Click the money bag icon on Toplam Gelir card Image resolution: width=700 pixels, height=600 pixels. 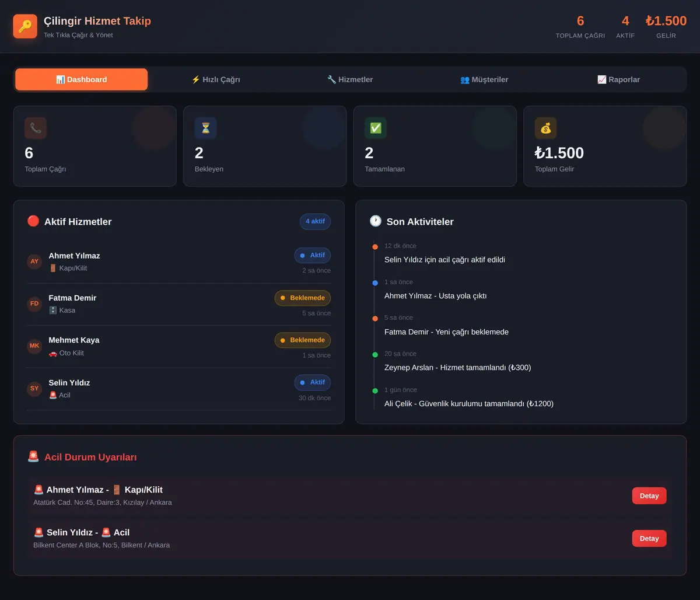[545, 128]
